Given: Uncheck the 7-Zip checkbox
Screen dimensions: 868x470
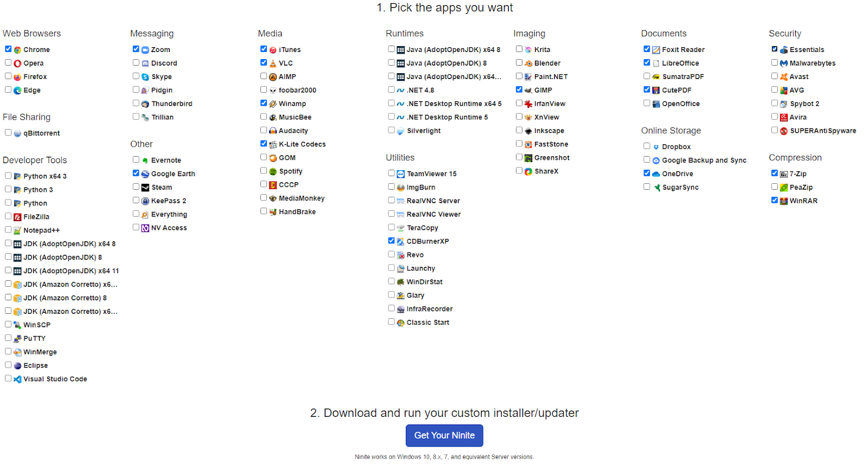Looking at the screenshot, I should point(775,173).
